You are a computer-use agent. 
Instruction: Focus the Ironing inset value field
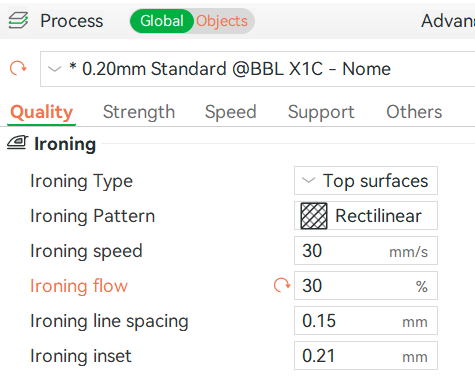[366, 356]
